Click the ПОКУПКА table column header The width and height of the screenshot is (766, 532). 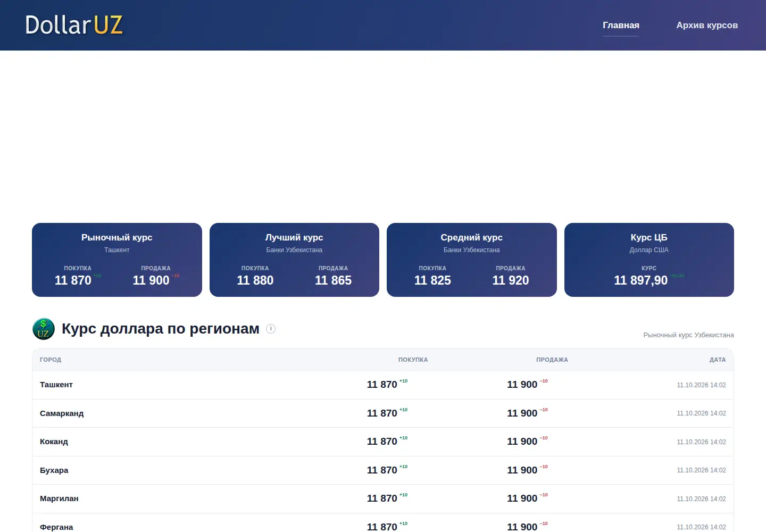(413, 360)
